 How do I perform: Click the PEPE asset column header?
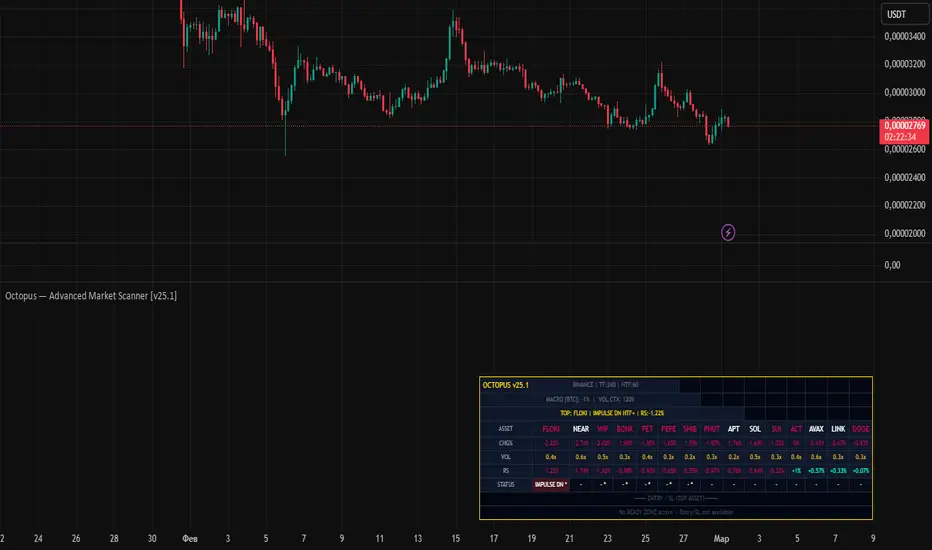tap(668, 429)
